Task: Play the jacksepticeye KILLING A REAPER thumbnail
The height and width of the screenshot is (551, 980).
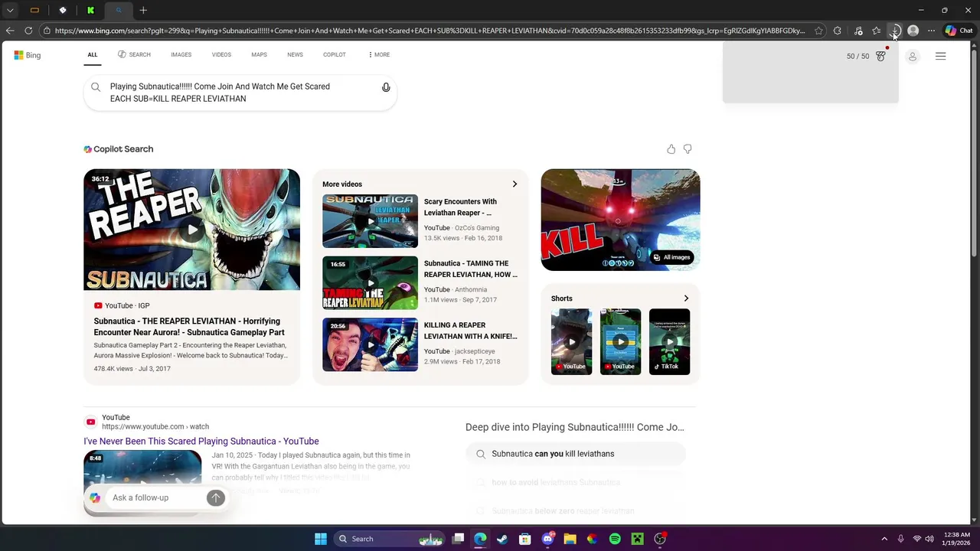Action: click(x=370, y=344)
